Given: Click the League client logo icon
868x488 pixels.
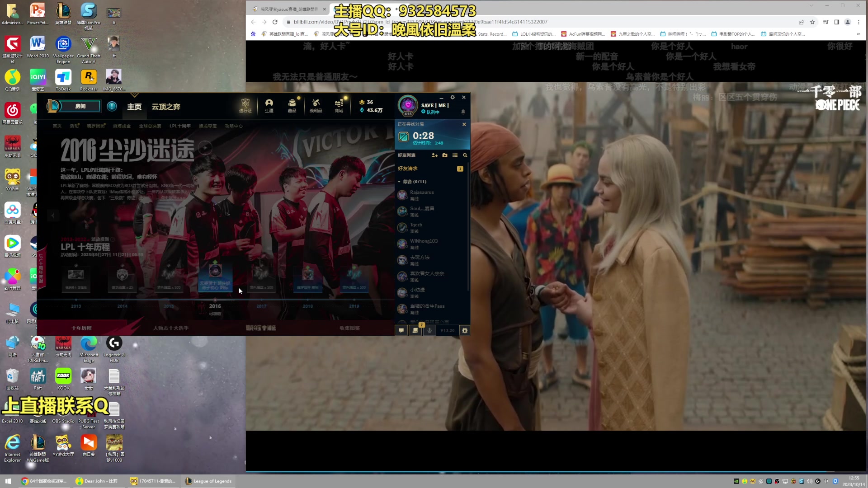Looking at the screenshot, I should point(53,106).
